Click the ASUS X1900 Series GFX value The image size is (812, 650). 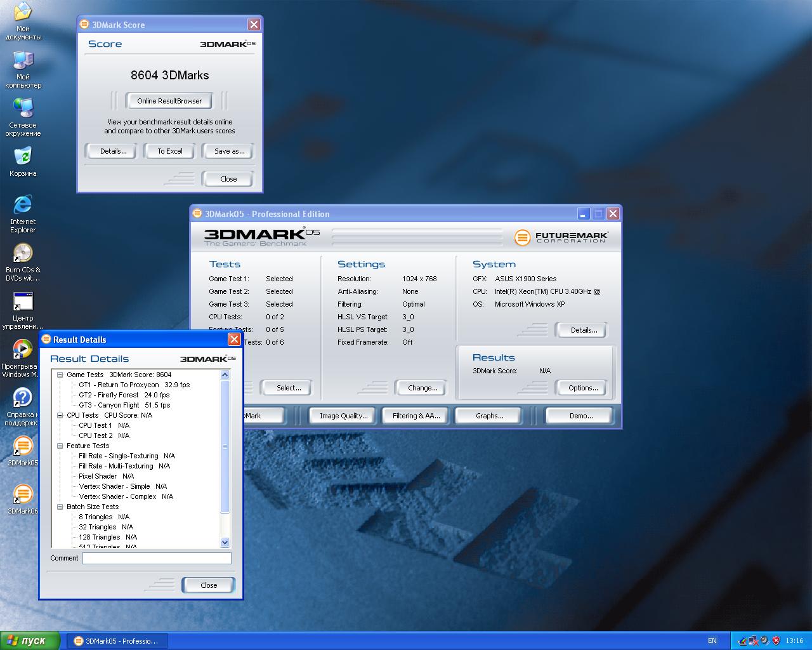click(x=526, y=279)
